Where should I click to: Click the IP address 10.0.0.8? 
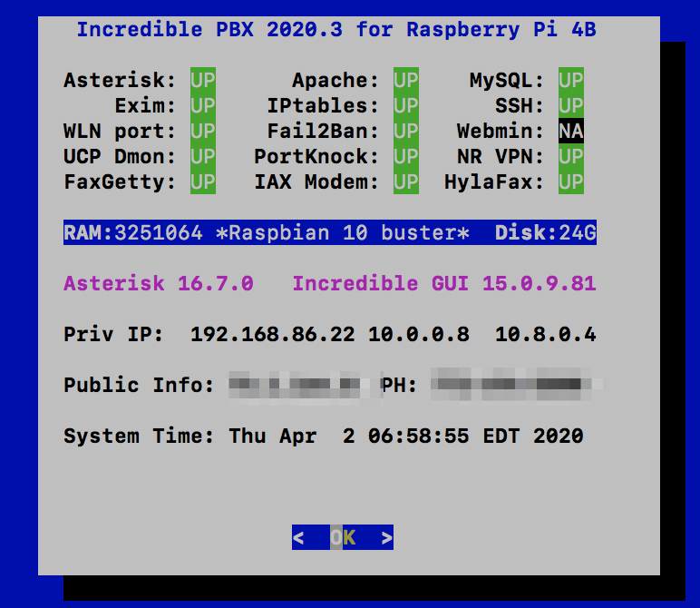[419, 334]
